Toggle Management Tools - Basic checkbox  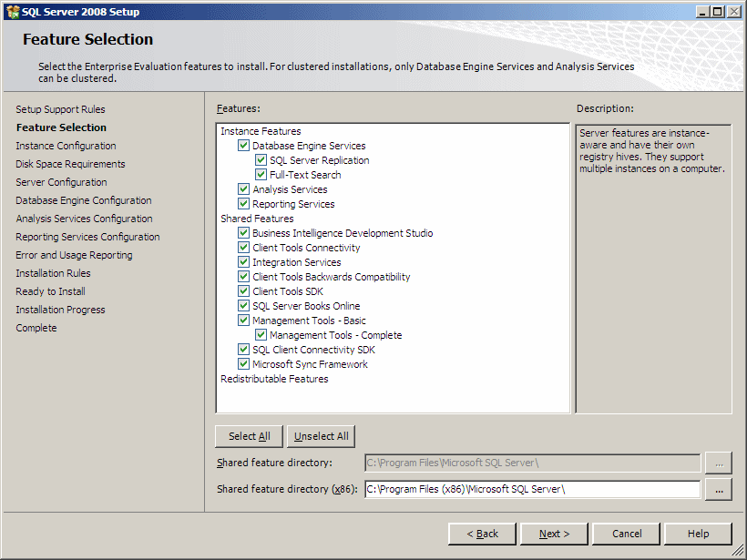243,320
